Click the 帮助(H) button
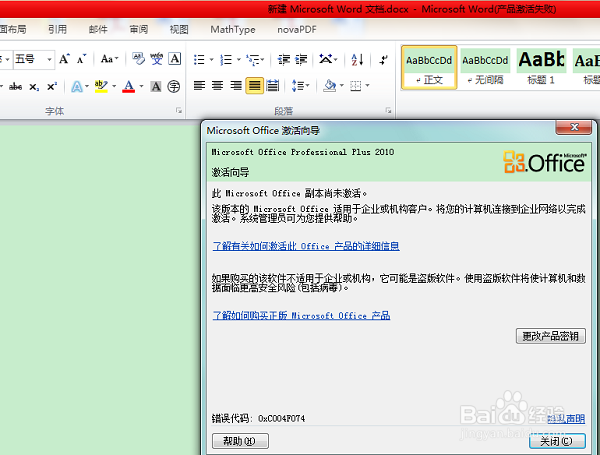Screen dimensions: 600x455 pos(240,441)
